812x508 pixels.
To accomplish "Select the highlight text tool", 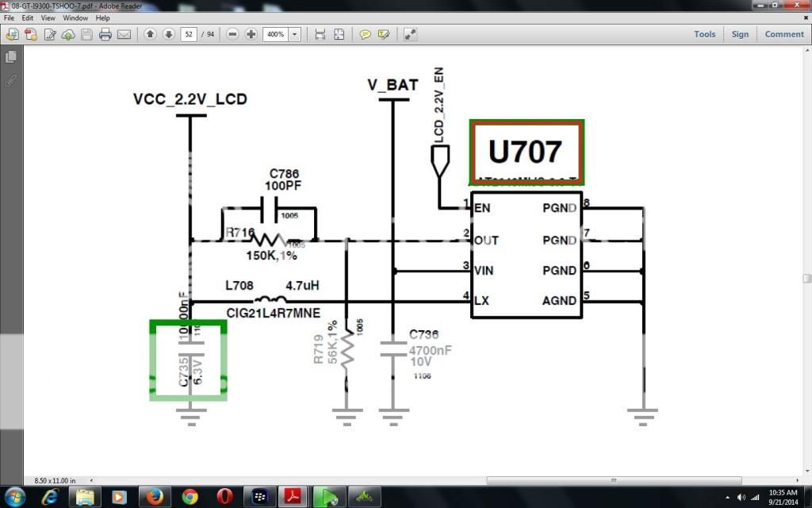I will (384, 34).
